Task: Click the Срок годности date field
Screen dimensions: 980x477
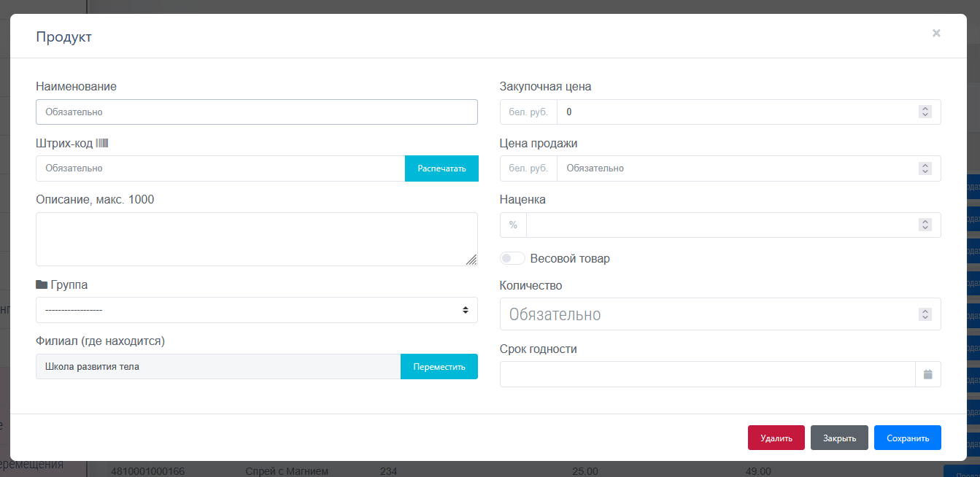Action: [x=706, y=374]
